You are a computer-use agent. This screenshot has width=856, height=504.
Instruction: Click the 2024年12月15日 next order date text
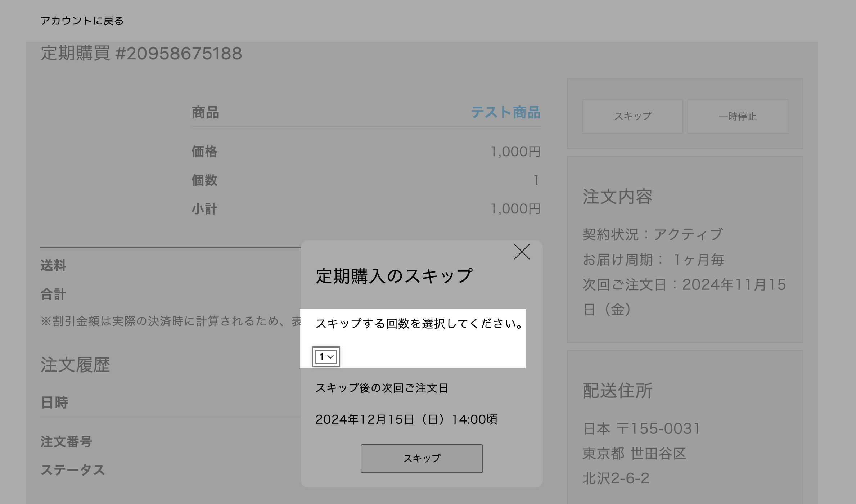pyautogui.click(x=406, y=419)
